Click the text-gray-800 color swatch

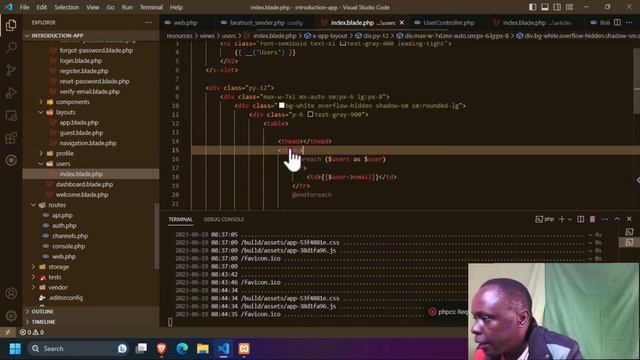click(343, 43)
